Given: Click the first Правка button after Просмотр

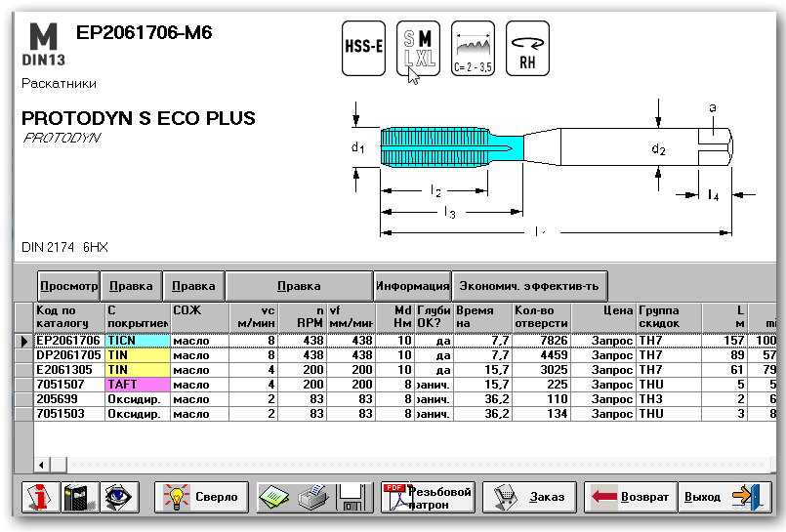Looking at the screenshot, I should pos(132,286).
